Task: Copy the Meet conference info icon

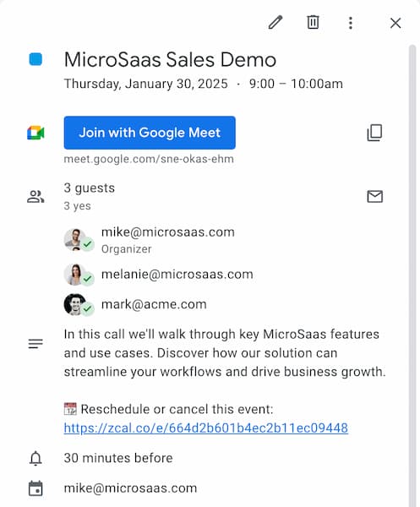Action: (x=374, y=133)
